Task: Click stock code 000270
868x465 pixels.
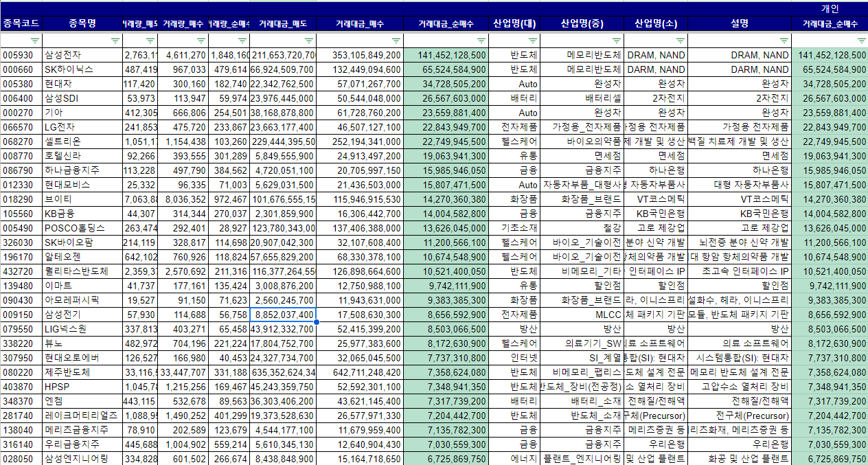Action: coord(21,113)
